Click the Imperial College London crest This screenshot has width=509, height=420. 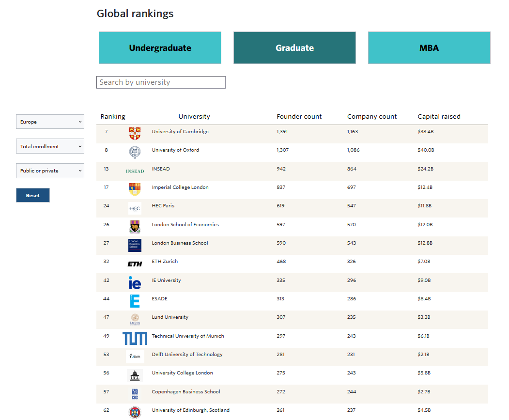pyautogui.click(x=135, y=189)
